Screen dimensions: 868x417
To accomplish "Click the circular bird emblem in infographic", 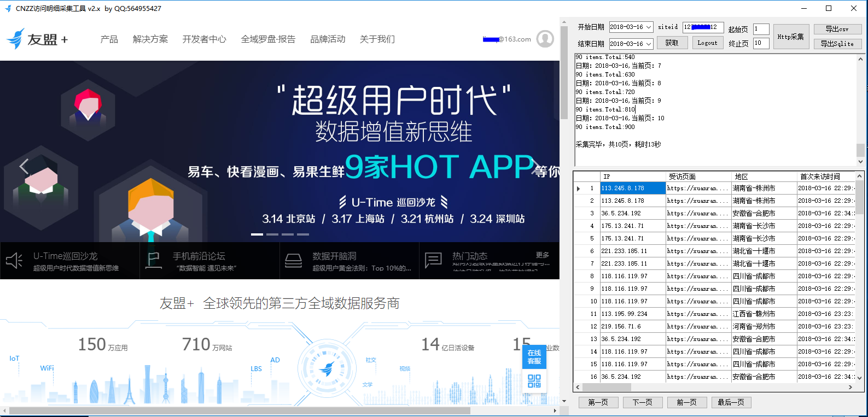I will [x=327, y=368].
